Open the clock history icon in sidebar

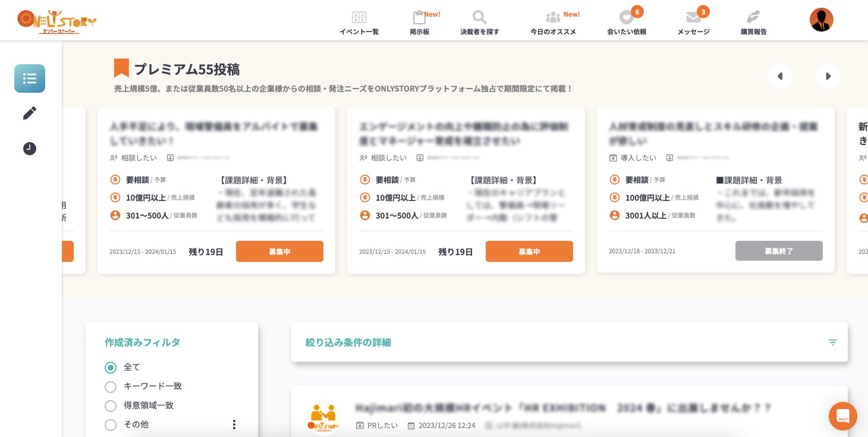pos(30,149)
